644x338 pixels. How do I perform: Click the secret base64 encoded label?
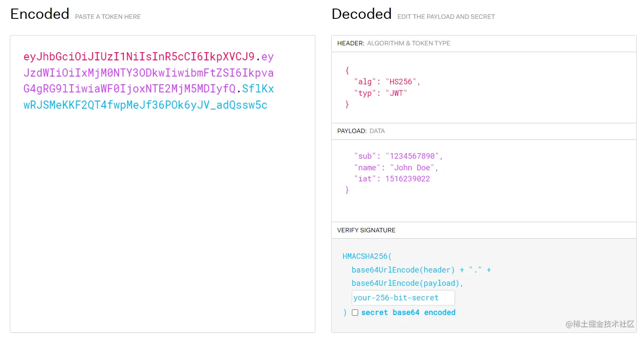(x=408, y=313)
